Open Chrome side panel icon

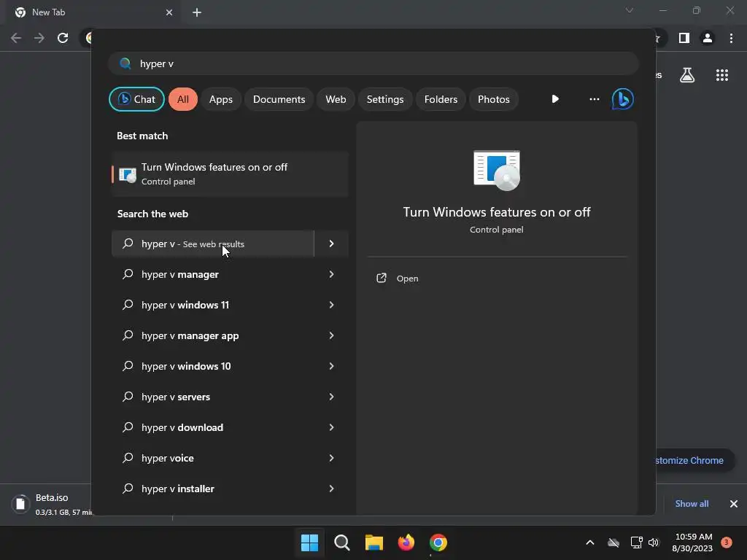point(684,38)
